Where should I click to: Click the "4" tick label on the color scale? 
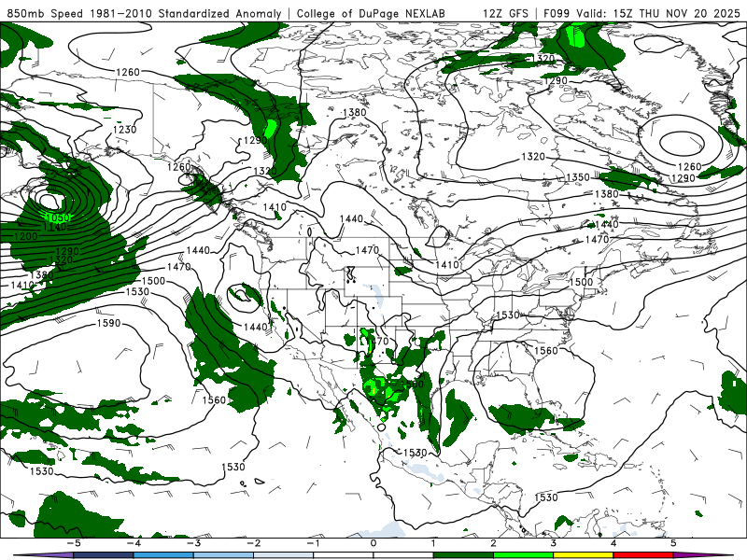(613, 543)
